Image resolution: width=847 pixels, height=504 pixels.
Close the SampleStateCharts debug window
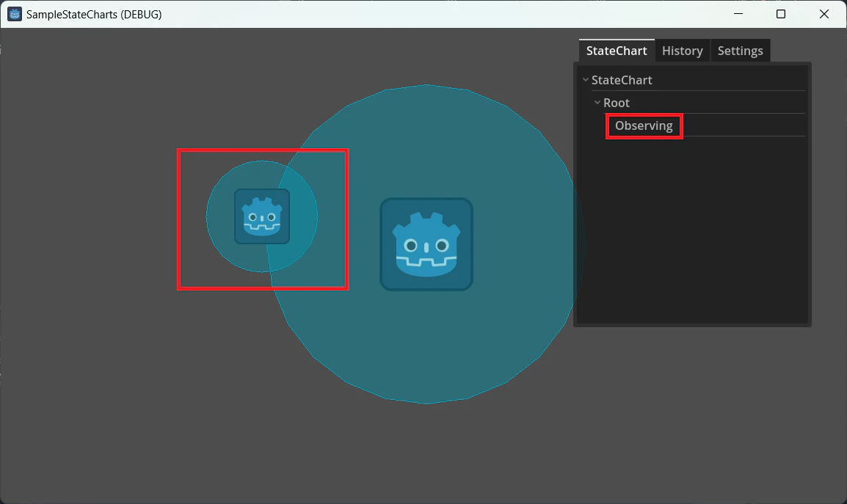pos(824,14)
